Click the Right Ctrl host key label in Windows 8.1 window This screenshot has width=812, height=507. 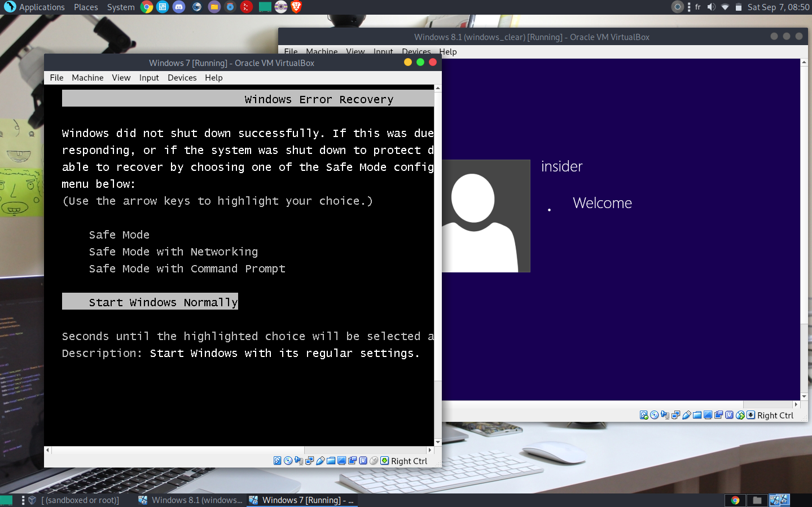pyautogui.click(x=775, y=416)
